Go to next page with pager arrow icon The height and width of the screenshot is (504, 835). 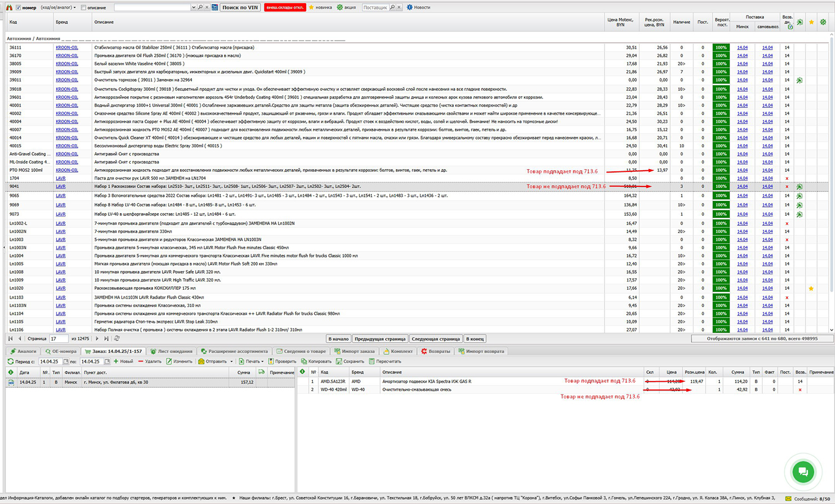tap(97, 338)
